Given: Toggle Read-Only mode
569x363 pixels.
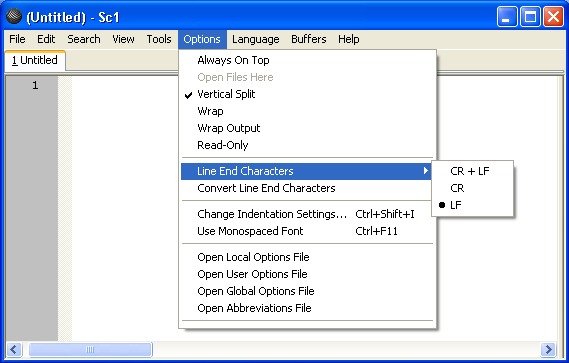Looking at the screenshot, I should pyautogui.click(x=308, y=145).
